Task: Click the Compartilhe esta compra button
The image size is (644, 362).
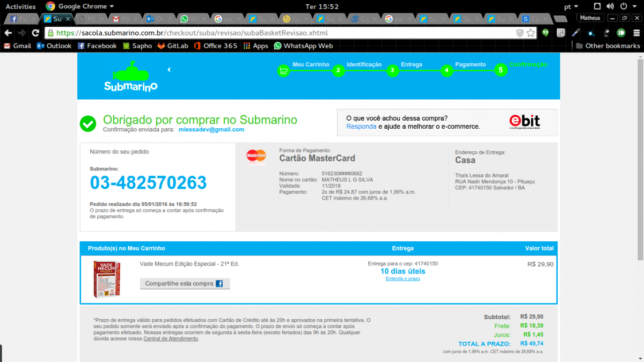Action: (185, 284)
